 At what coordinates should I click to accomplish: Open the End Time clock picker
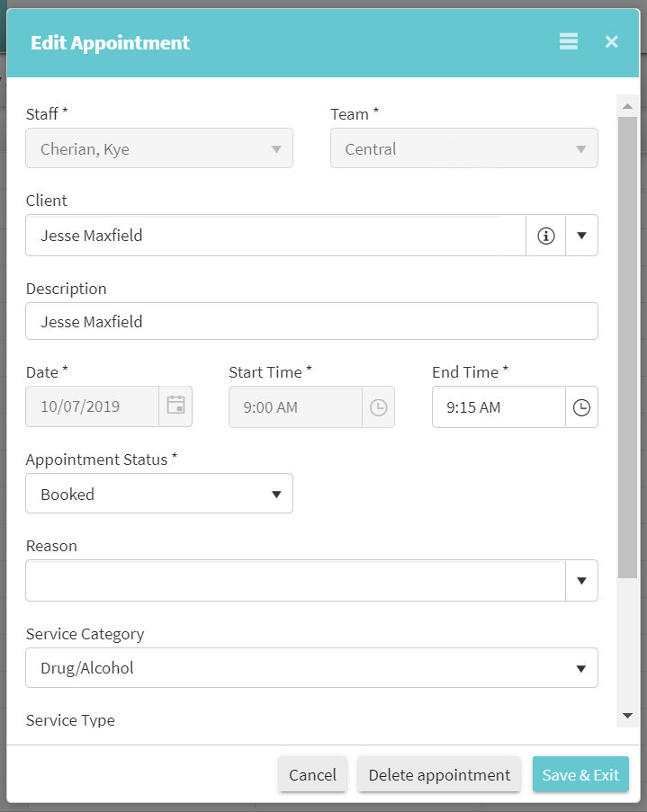coord(582,407)
